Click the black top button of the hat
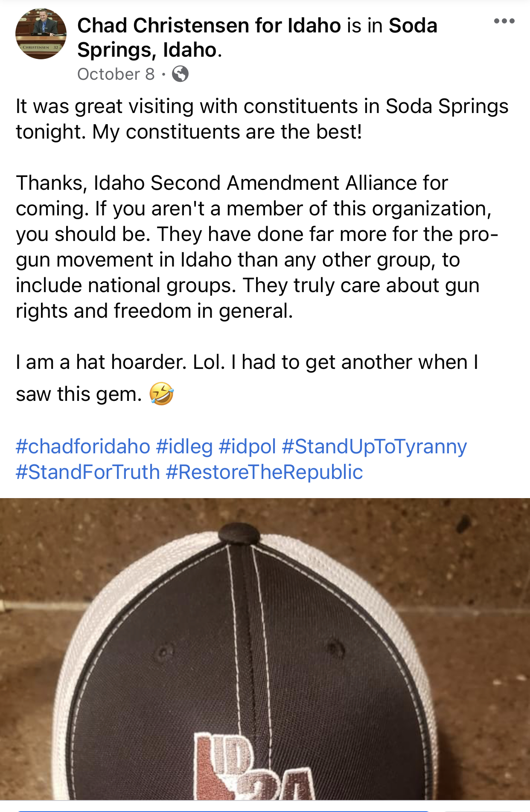 239,533
